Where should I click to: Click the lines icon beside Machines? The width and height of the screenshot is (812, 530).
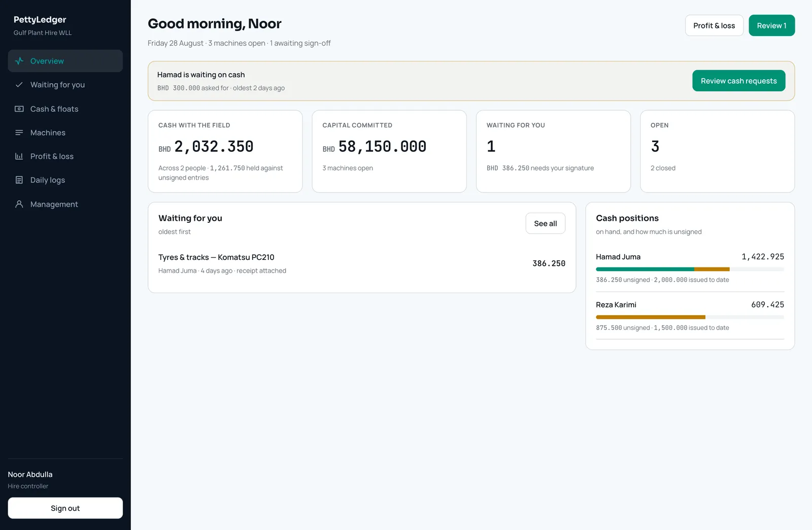tap(19, 132)
